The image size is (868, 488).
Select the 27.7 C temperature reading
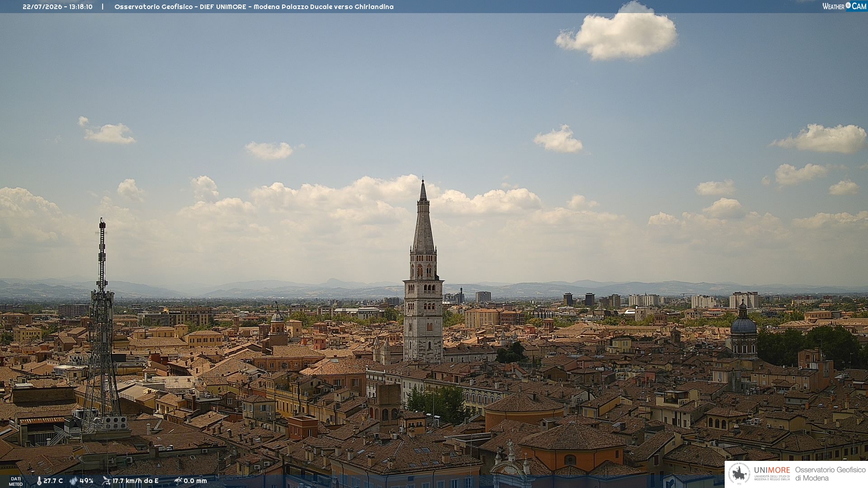point(53,481)
